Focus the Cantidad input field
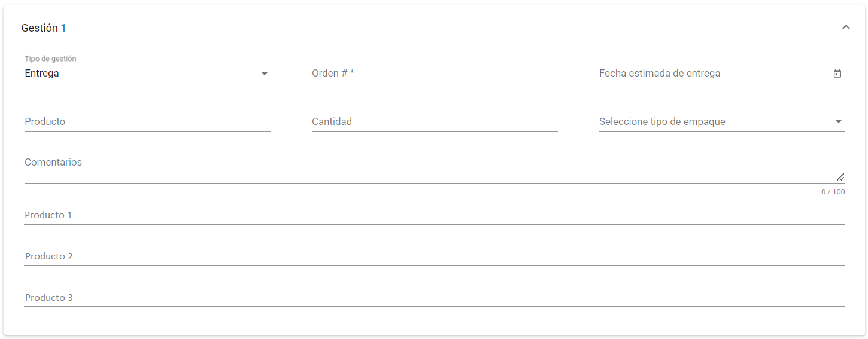The image size is (868, 339). [x=435, y=122]
